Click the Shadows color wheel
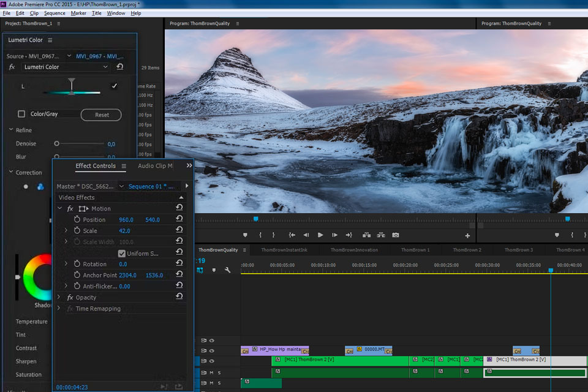Screen dimensions: 588x392 click(37, 277)
